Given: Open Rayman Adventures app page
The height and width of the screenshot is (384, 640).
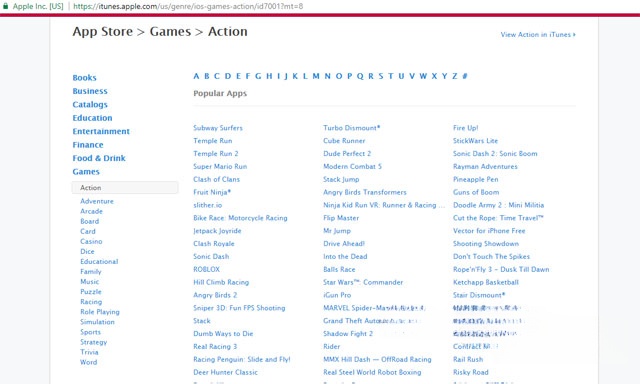Looking at the screenshot, I should coord(485,166).
